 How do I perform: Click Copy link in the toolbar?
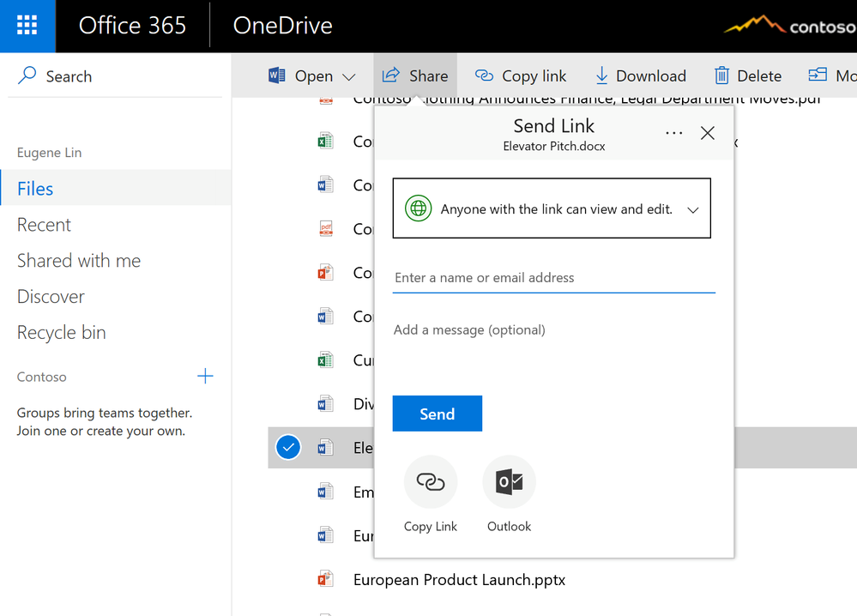[521, 76]
